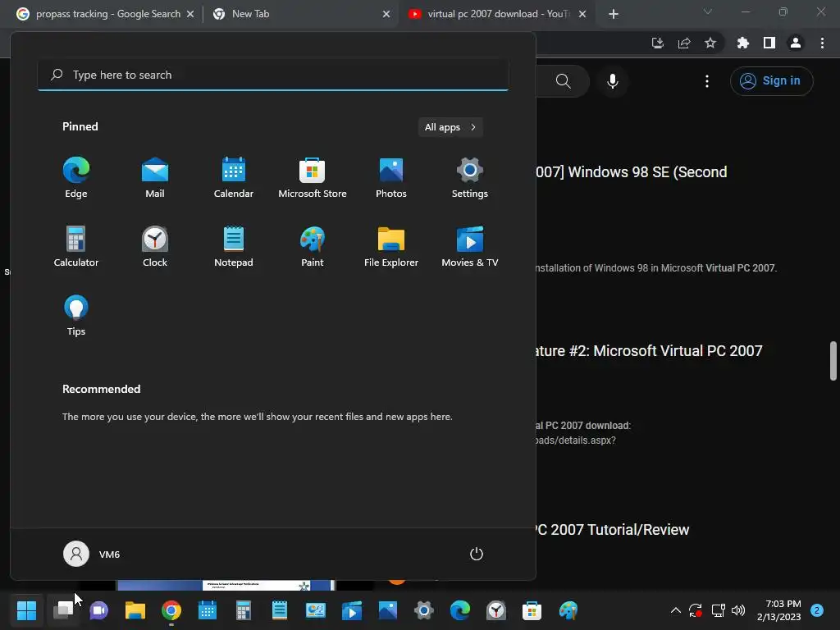Open Calendar from the taskbar
Screen dimensions: 840x630
pos(208,610)
